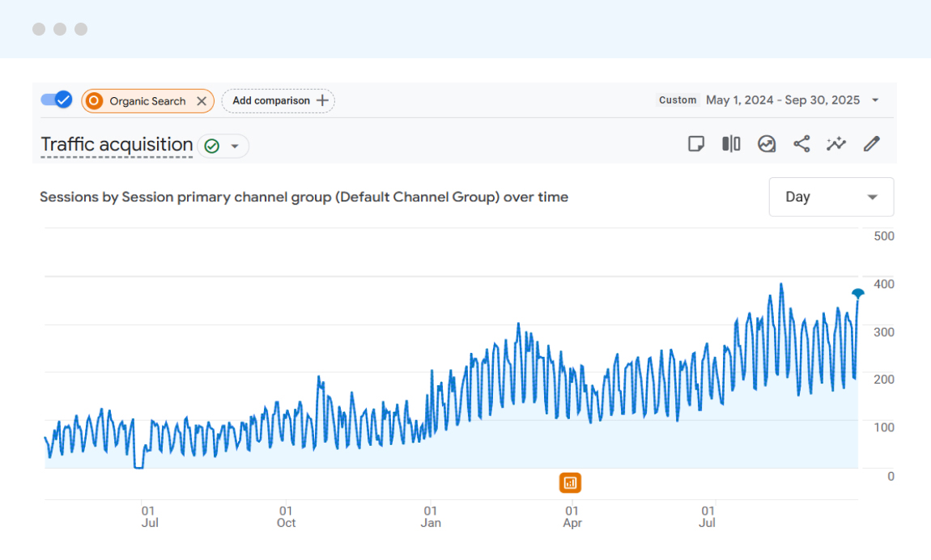Click Add comparison
The height and width of the screenshot is (560, 931).
[278, 100]
